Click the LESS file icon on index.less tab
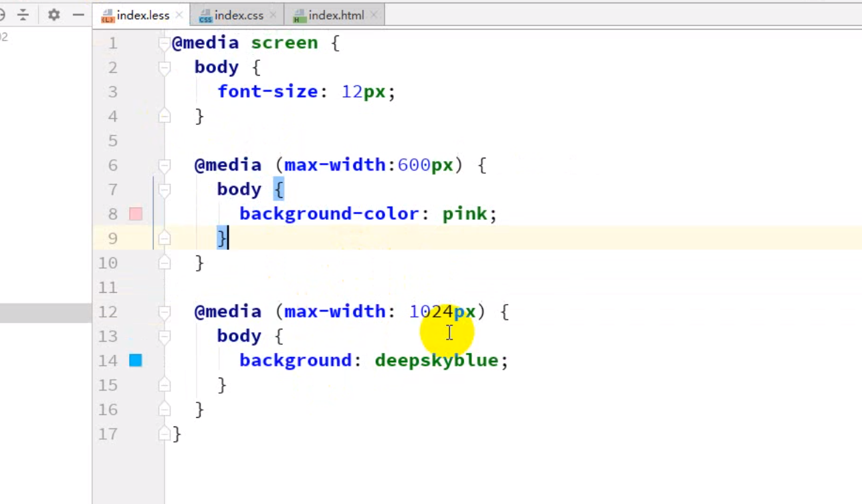Screen dimensions: 862x504 click(108, 15)
